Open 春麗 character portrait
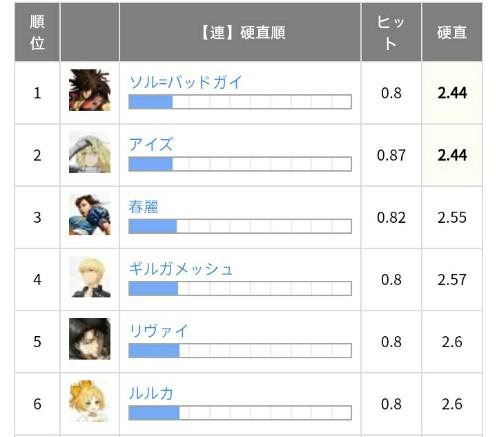Image resolution: width=496 pixels, height=437 pixels. point(90,215)
